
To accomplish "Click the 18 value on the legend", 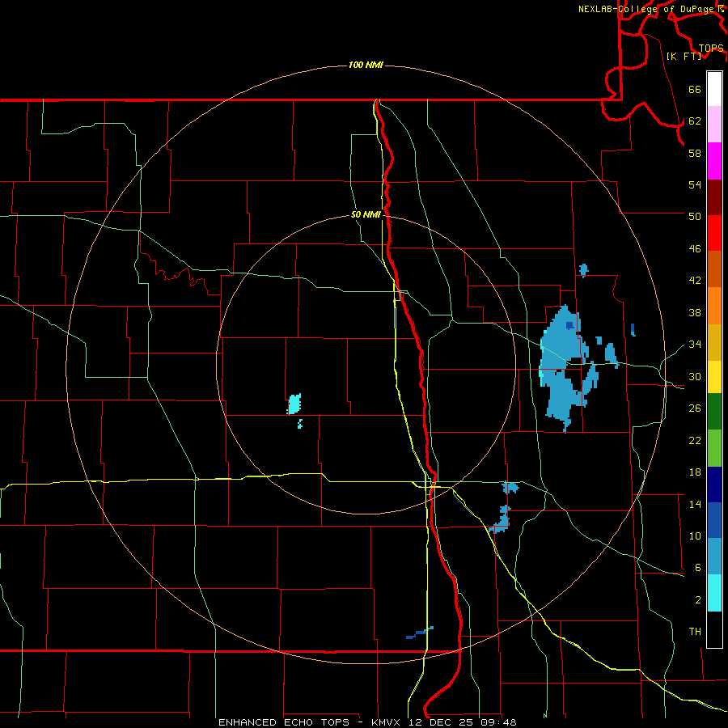I will [695, 472].
